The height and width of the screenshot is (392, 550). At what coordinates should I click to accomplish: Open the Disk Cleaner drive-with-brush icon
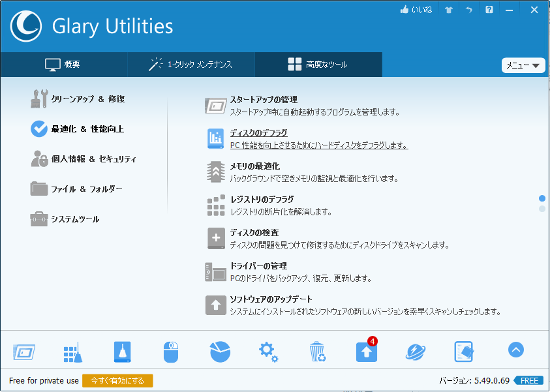pyautogui.click(x=122, y=352)
